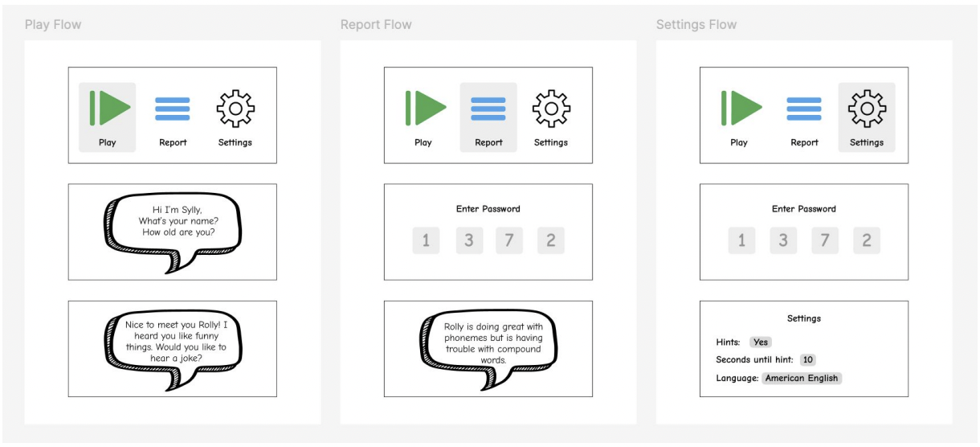Click the blue Report bars icon in Play Flow

coord(173,109)
